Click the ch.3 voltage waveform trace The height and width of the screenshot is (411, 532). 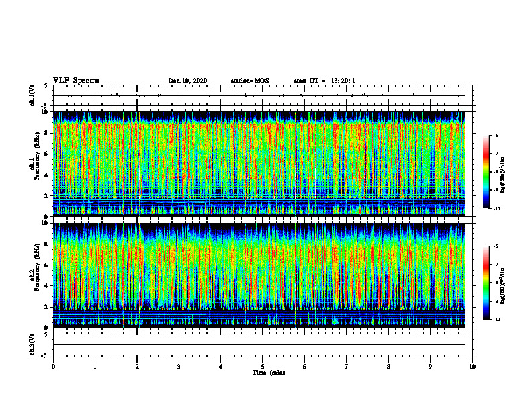tap(259, 345)
